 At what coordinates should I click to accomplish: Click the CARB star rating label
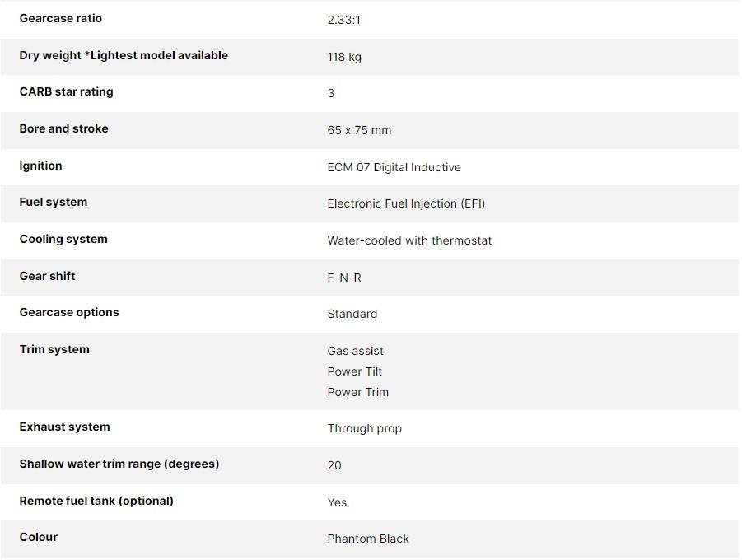pyautogui.click(x=66, y=91)
